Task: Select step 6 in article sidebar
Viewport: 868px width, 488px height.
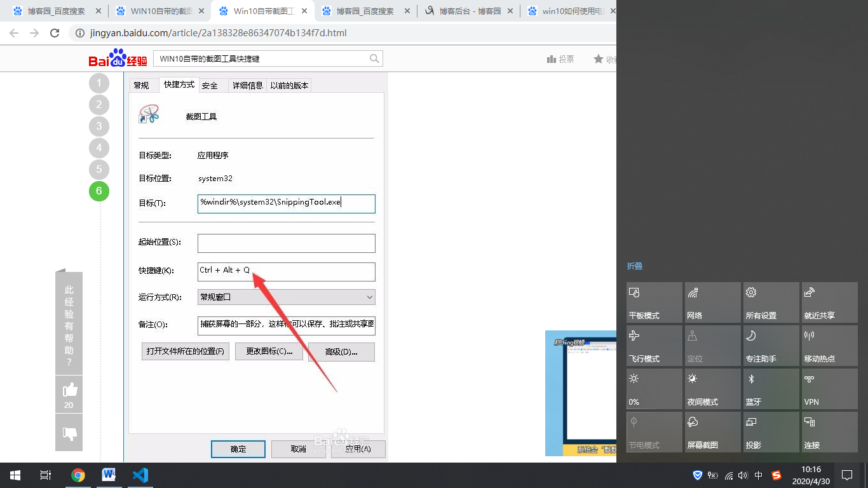Action: pos(99,191)
